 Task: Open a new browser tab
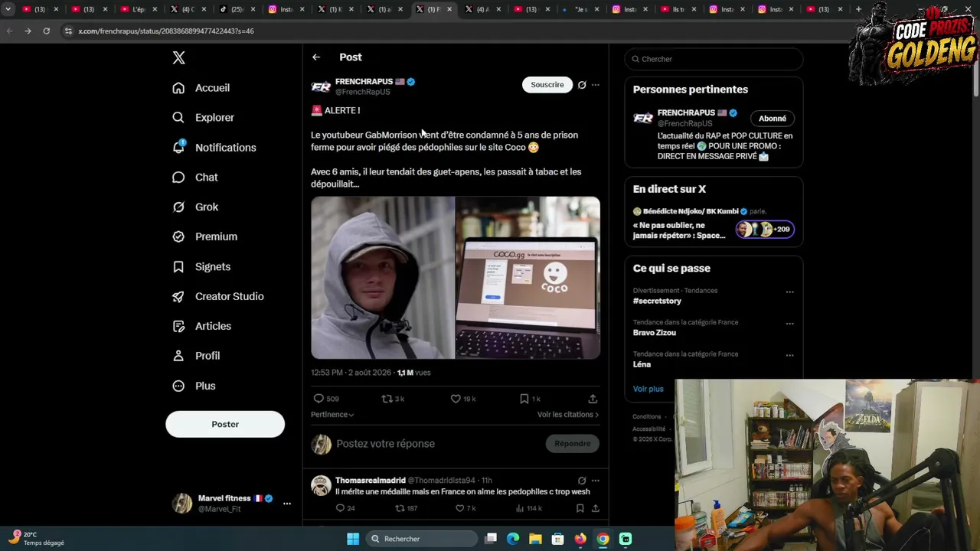click(858, 9)
